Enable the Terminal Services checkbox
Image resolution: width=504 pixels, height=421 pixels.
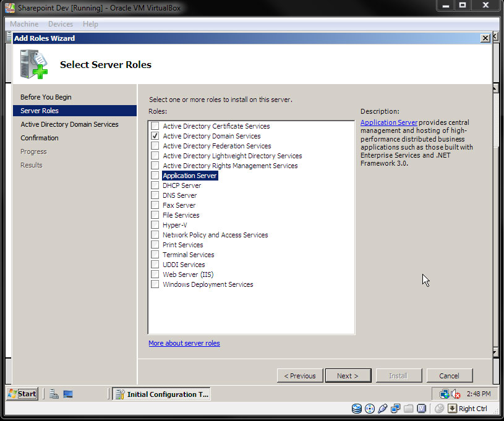(x=155, y=255)
